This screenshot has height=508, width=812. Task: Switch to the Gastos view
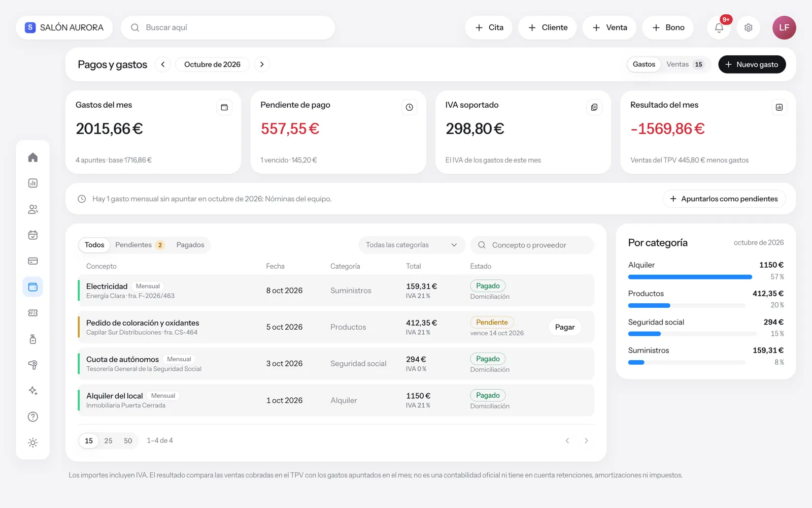644,65
